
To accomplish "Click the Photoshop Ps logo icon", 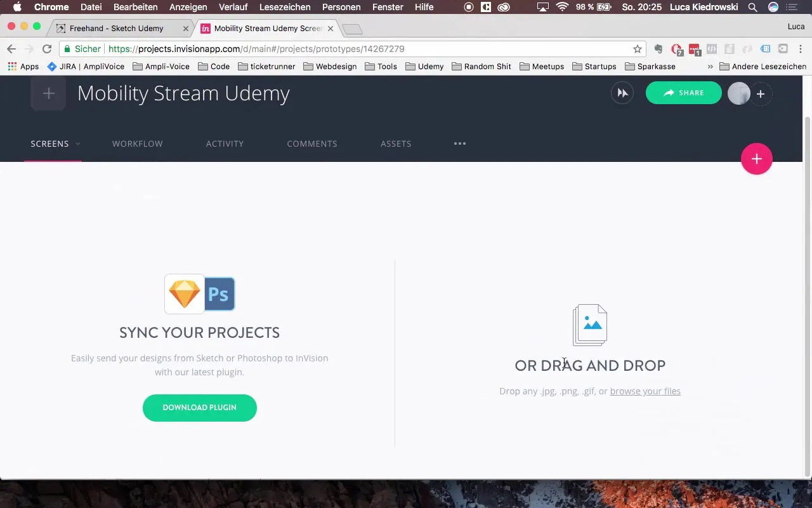I will (x=219, y=294).
